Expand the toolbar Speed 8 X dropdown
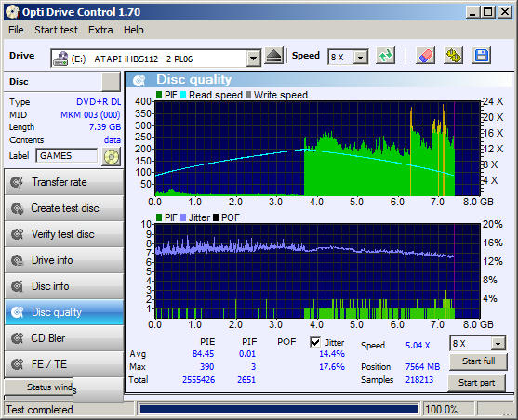The height and width of the screenshot is (420, 518). [x=361, y=58]
